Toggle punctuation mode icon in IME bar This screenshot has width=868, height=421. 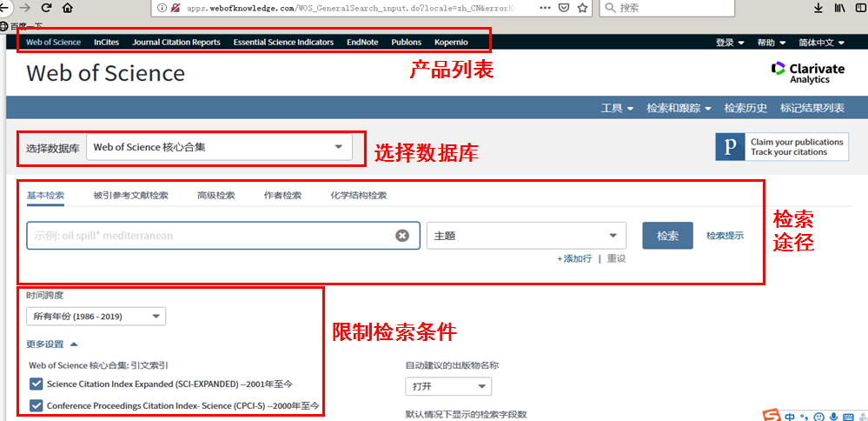[x=805, y=417]
